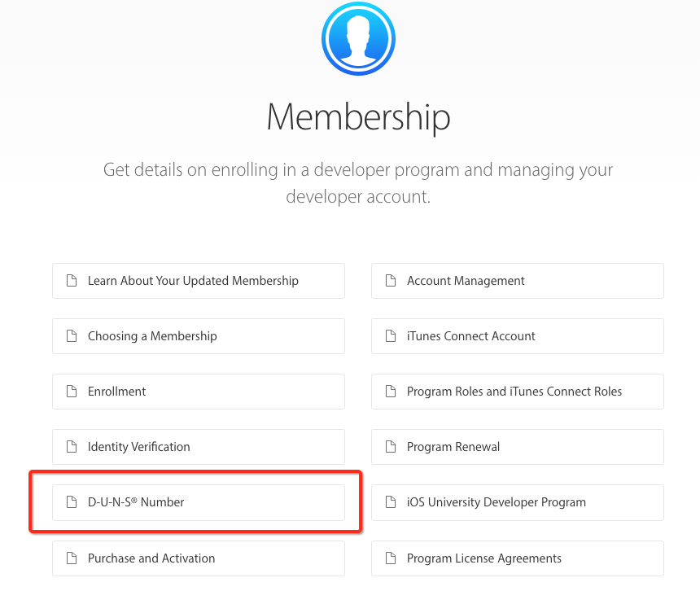Open the iTunes Connect Account article
Viewport: 700px width, 591px height.
coord(471,336)
